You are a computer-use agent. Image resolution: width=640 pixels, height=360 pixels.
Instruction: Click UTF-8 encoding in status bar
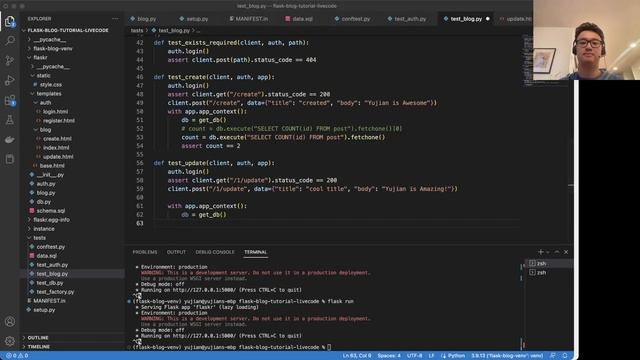click(x=414, y=356)
